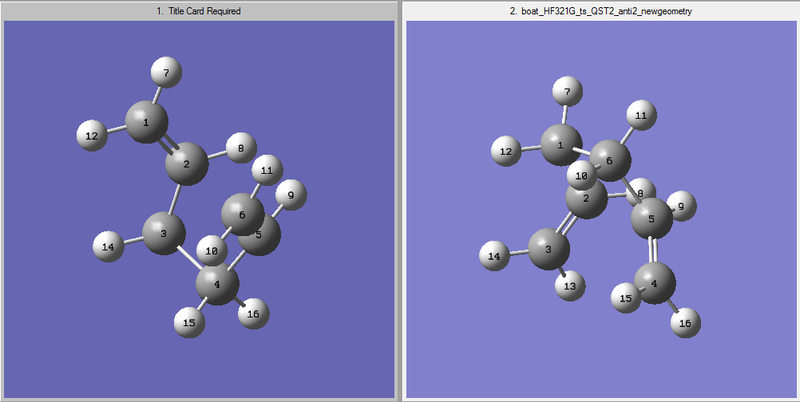Select panel 1 titled Title Card Required

pyautogui.click(x=198, y=11)
